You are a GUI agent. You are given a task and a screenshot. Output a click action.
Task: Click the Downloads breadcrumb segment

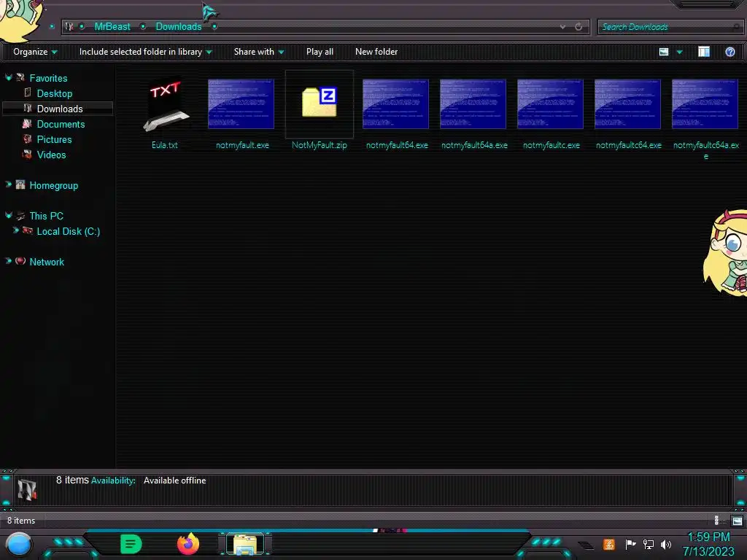179,27
